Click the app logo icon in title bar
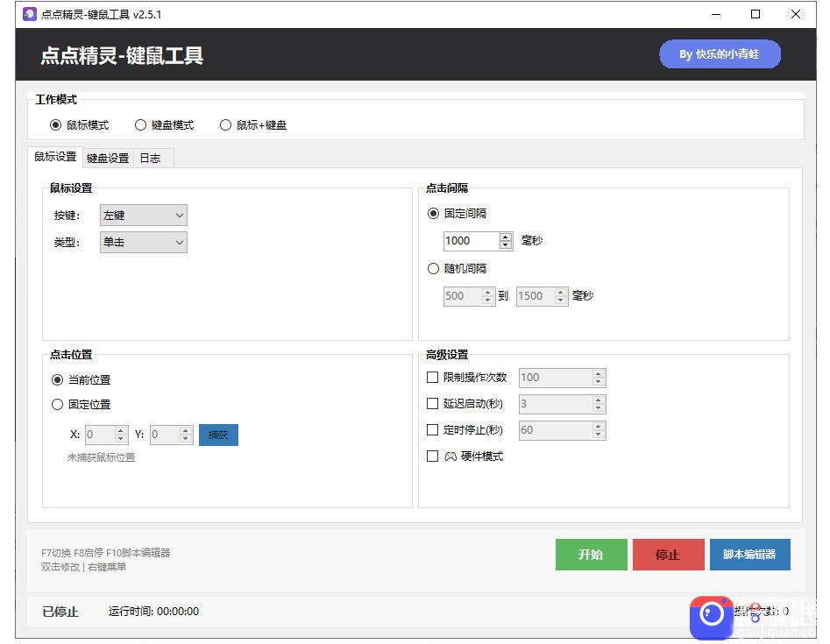Image resolution: width=830 pixels, height=644 pixels. 30,14
